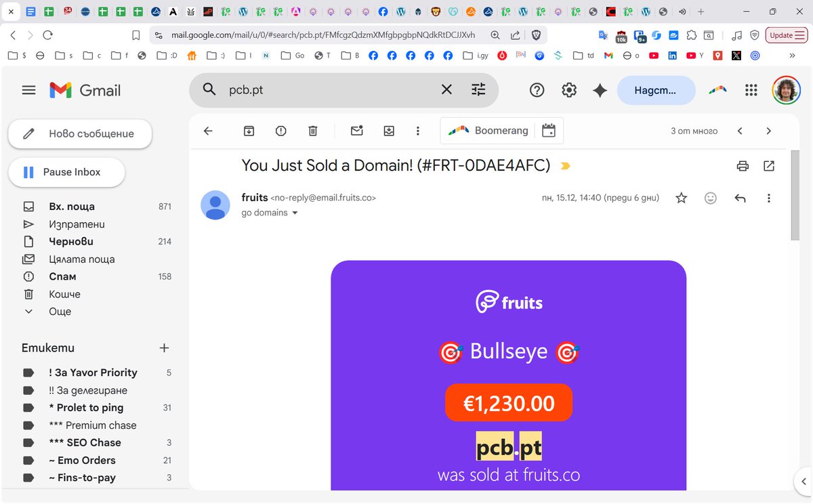Open Gmail settings gear
This screenshot has width=813, height=504.
point(569,89)
